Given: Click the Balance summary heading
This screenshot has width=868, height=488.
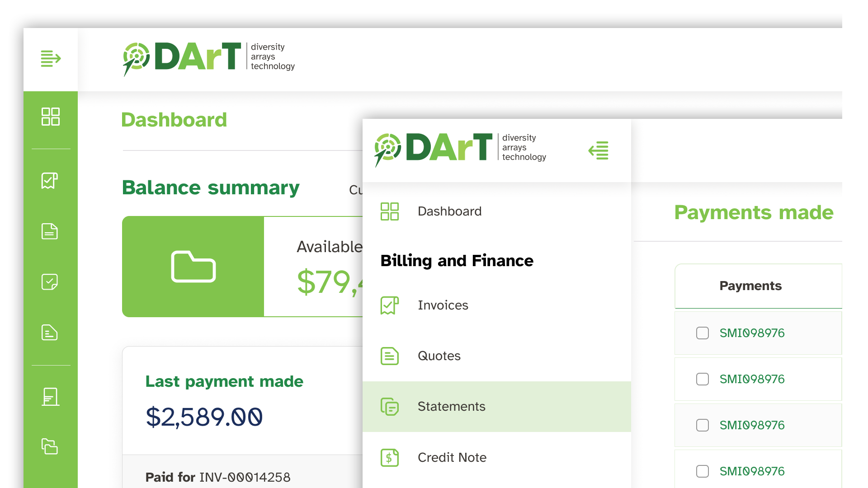Looking at the screenshot, I should pos(211,188).
